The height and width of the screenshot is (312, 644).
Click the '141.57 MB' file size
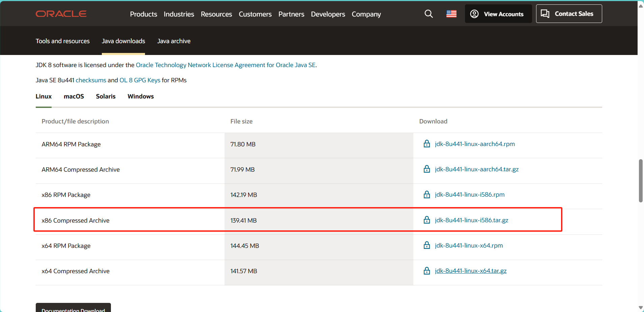click(244, 271)
